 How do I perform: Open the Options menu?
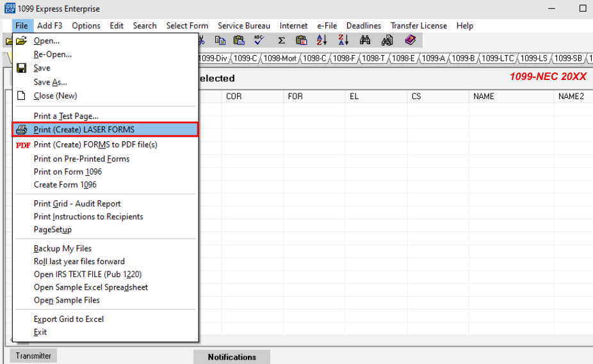click(86, 26)
